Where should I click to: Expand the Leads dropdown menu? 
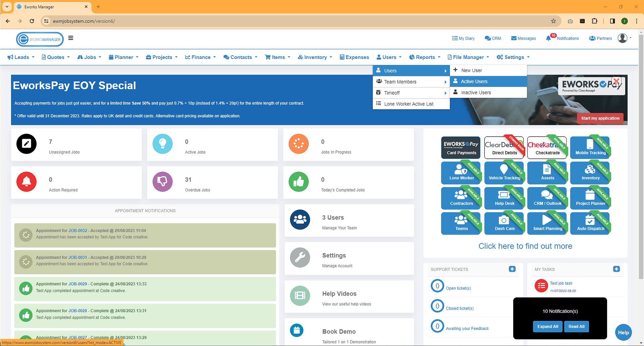pyautogui.click(x=21, y=57)
